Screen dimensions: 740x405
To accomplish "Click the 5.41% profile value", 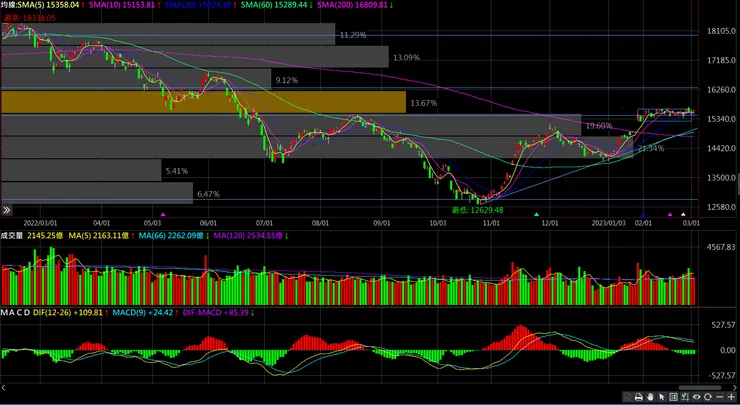I will [177, 171].
